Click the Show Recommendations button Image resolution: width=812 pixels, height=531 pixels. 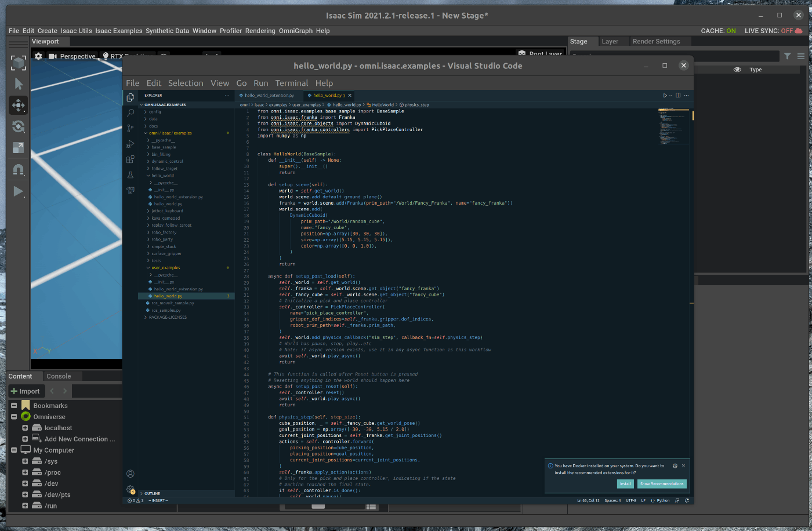(x=662, y=483)
